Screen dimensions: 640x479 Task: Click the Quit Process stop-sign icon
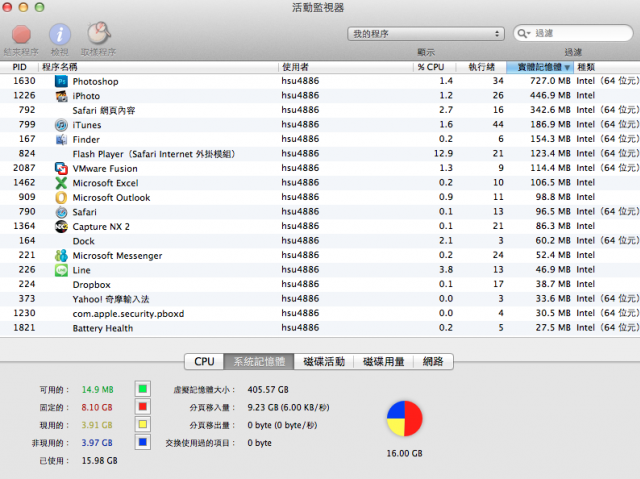click(21, 34)
